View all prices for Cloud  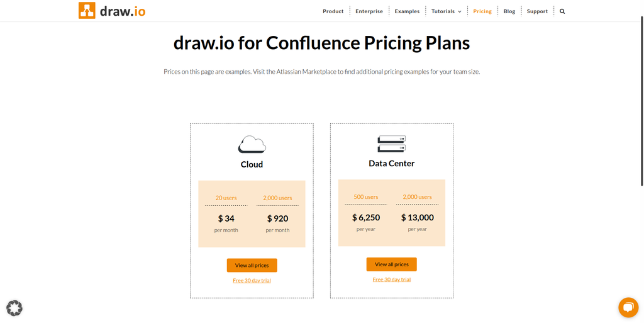[x=252, y=266]
